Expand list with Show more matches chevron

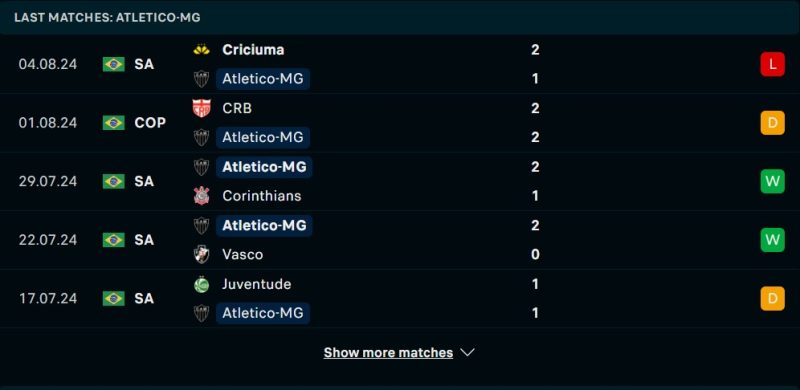(467, 353)
